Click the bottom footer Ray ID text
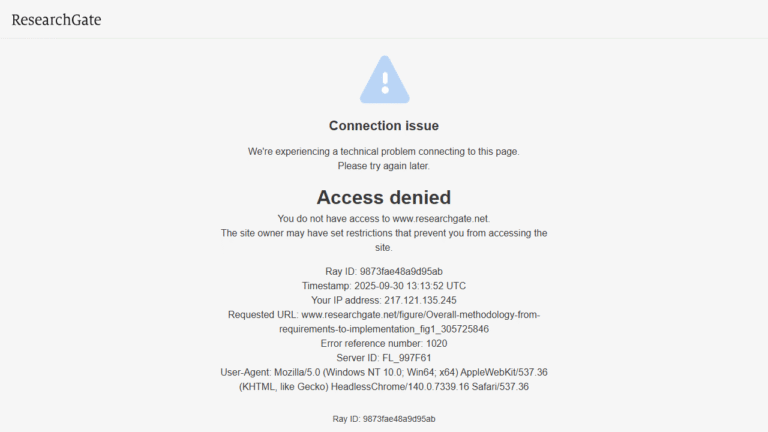The image size is (768, 432). coord(384,419)
